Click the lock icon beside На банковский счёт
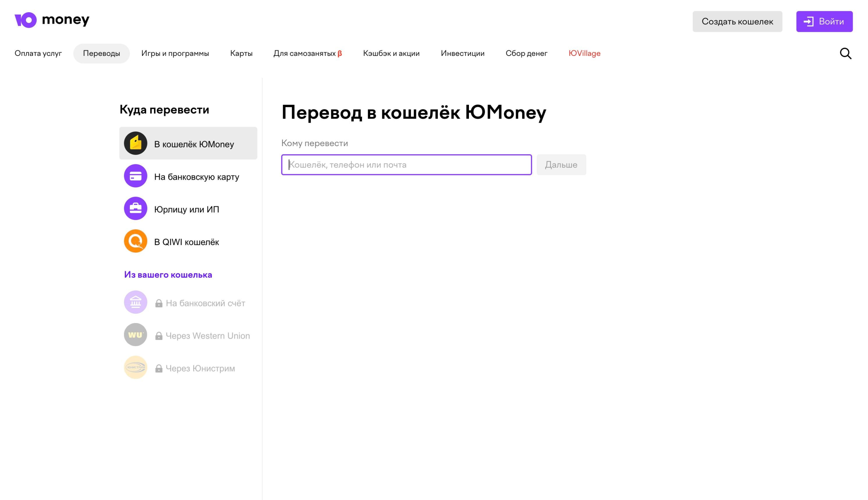868x500 pixels. coord(159,303)
